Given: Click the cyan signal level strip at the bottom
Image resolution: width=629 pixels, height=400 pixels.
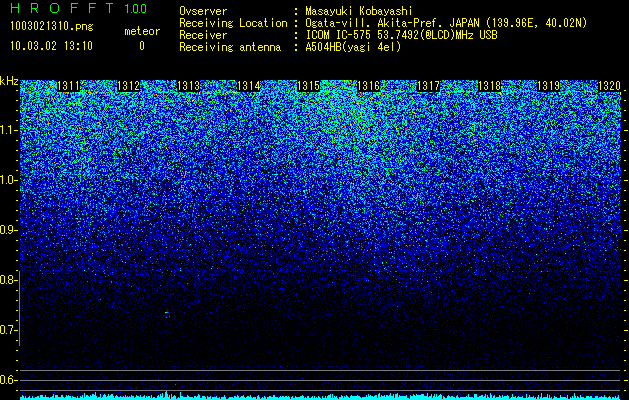Looking at the screenshot, I should (x=321, y=397).
